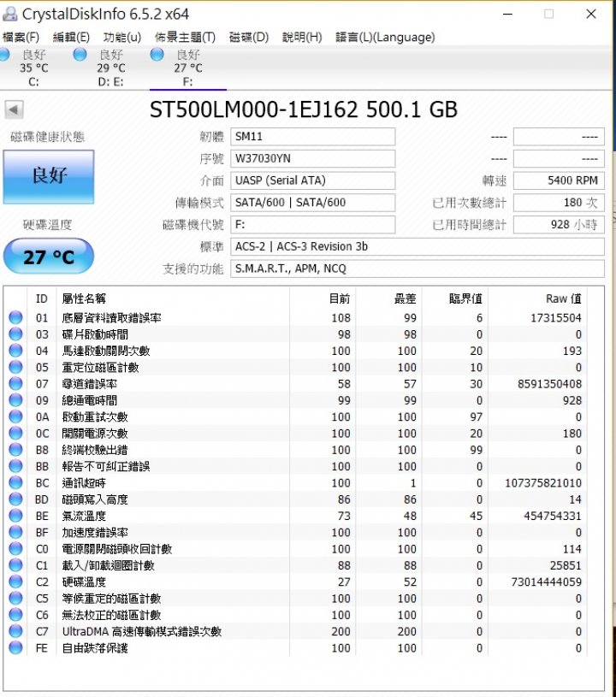
Task: Click the status orb for attribute BE
Action: pyautogui.click(x=15, y=516)
